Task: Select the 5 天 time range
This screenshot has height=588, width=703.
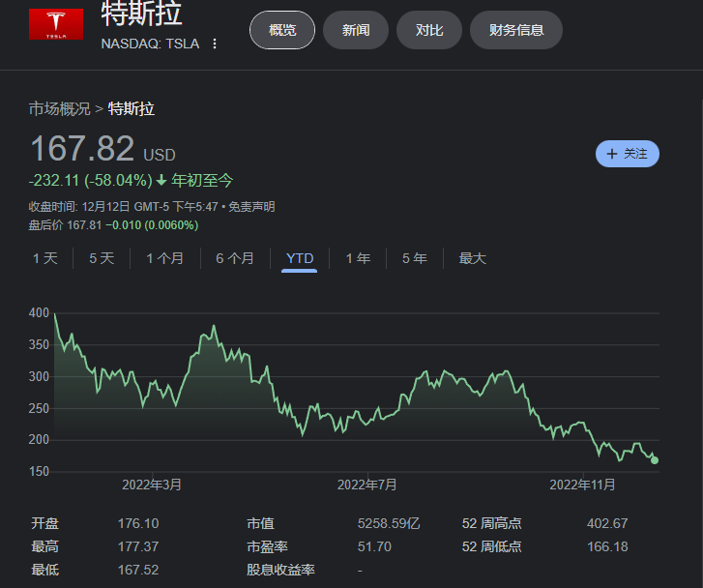Action: (102, 258)
